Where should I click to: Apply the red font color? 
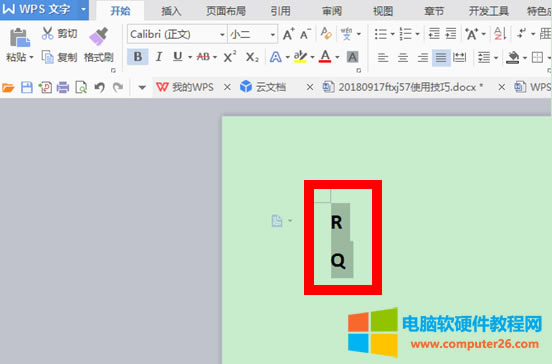325,57
